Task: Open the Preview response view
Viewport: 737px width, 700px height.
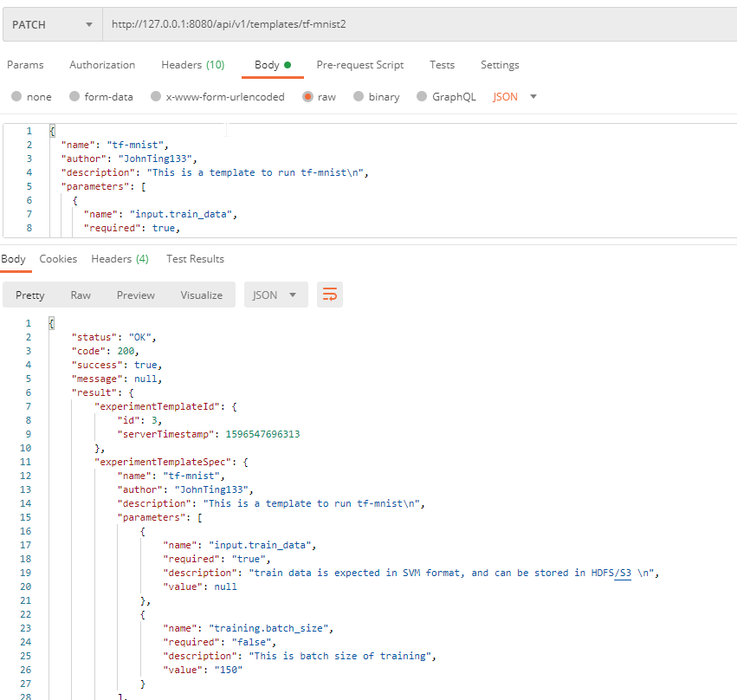Action: click(135, 295)
